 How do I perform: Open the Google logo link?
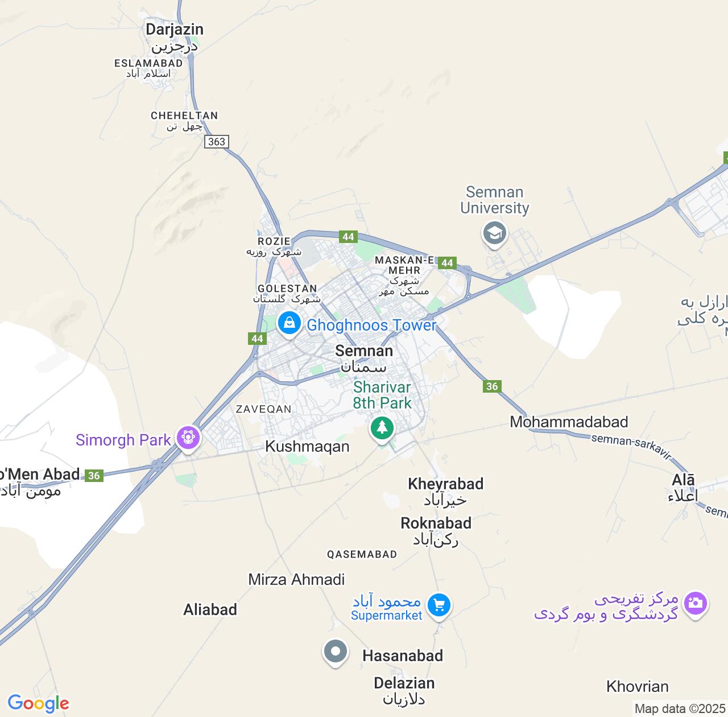(x=38, y=704)
